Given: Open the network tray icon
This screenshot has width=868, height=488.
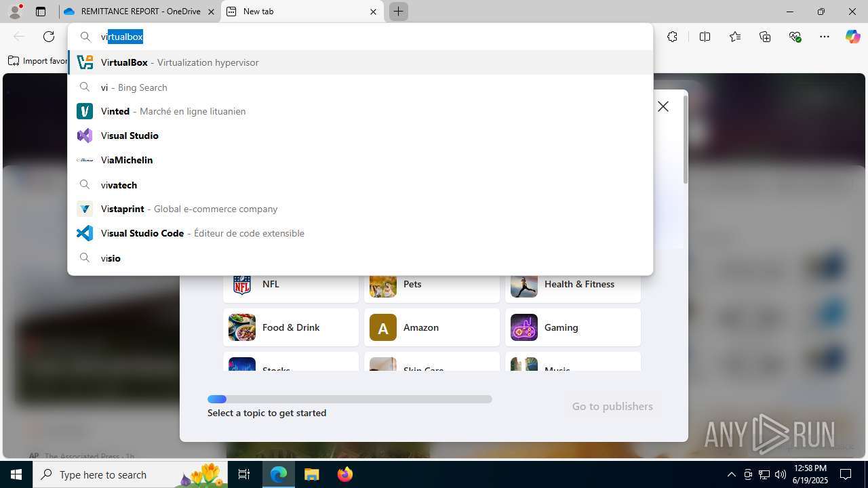Looking at the screenshot, I should pos(764,474).
